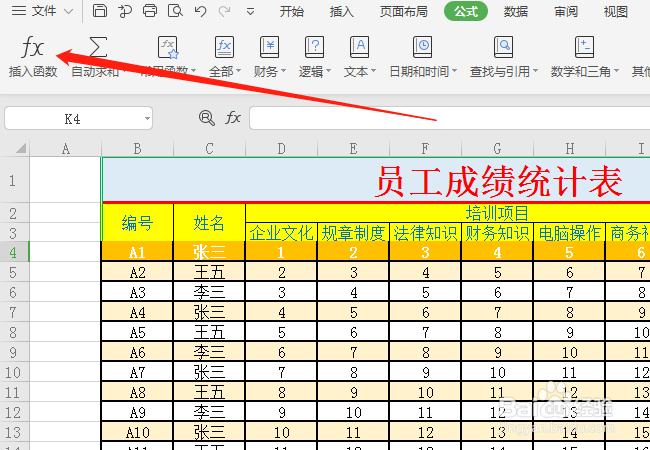Click the 姓名 header cell
Viewport: 650px width, 450px height.
(x=209, y=223)
